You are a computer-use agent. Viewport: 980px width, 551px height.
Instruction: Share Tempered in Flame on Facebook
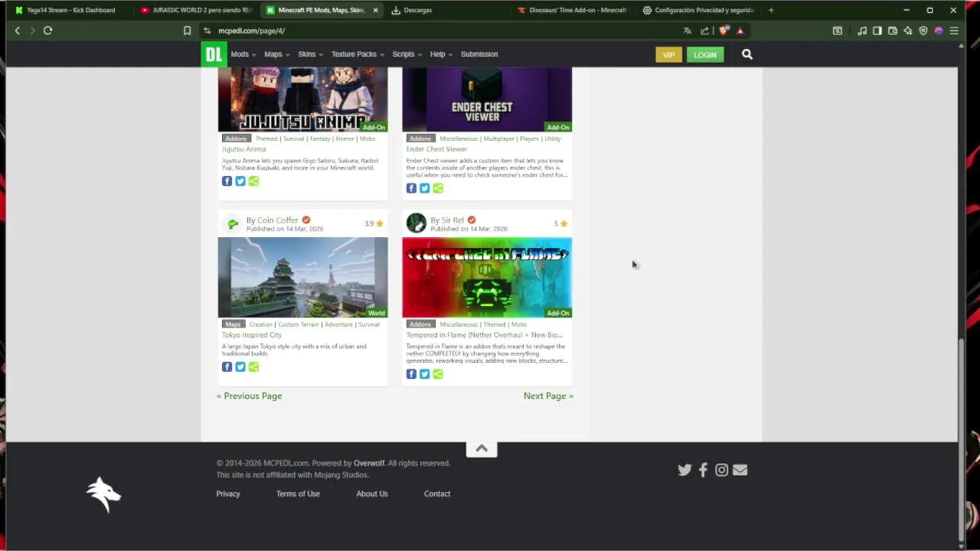coord(411,374)
